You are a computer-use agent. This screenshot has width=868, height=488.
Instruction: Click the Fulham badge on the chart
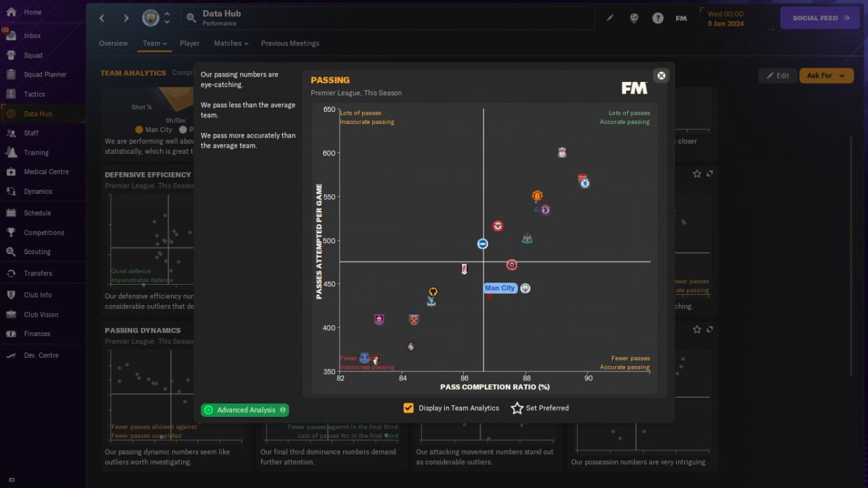tap(464, 269)
